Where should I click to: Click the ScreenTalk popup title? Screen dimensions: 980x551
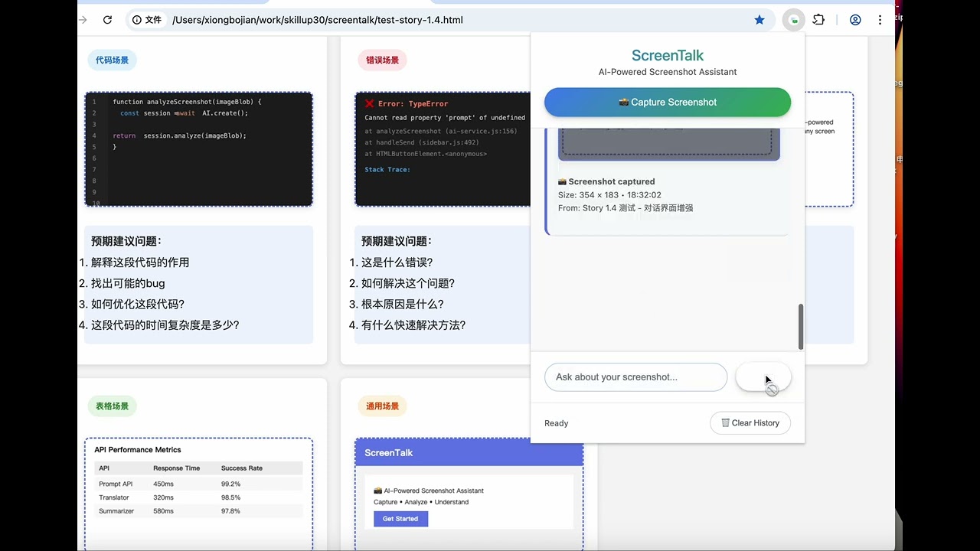click(x=668, y=55)
